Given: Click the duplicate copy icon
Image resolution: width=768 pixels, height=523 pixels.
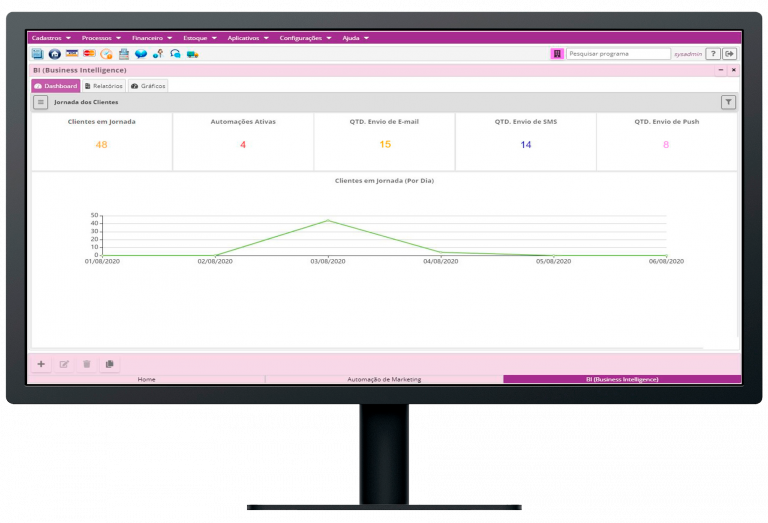Looking at the screenshot, I should [110, 364].
